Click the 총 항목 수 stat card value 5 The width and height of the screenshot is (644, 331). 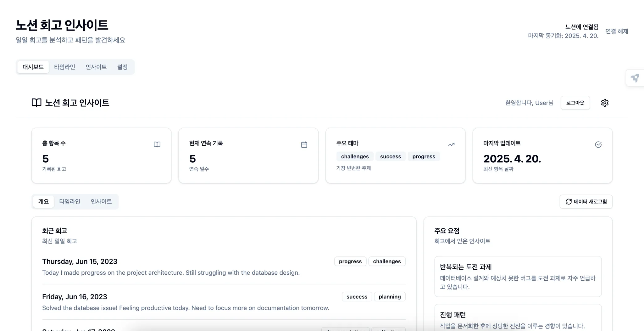coord(46,159)
